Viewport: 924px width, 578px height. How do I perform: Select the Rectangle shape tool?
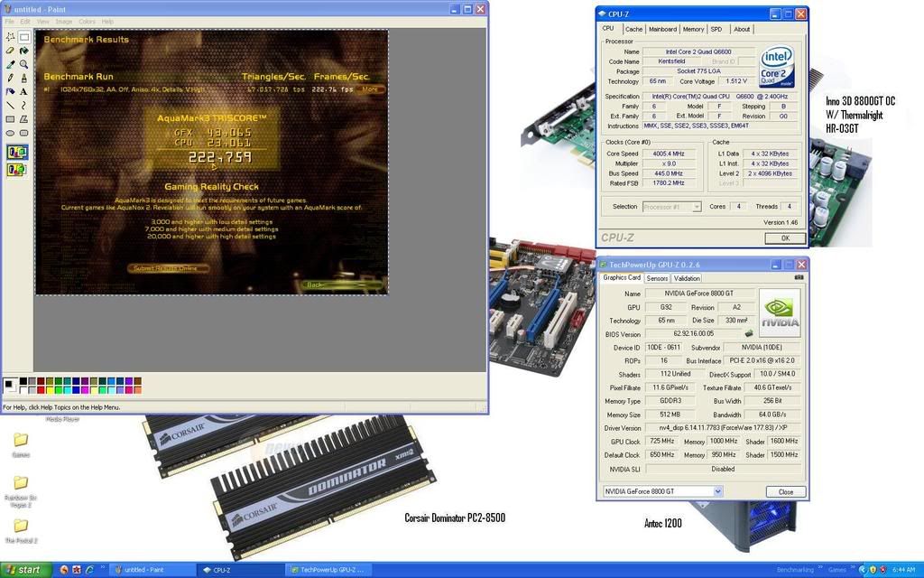[x=10, y=118]
